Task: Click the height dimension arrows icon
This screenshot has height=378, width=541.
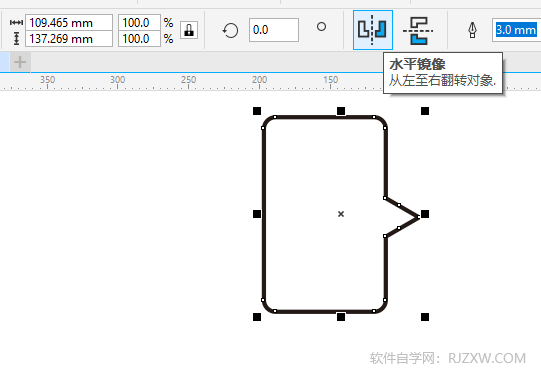Action: click(16, 39)
